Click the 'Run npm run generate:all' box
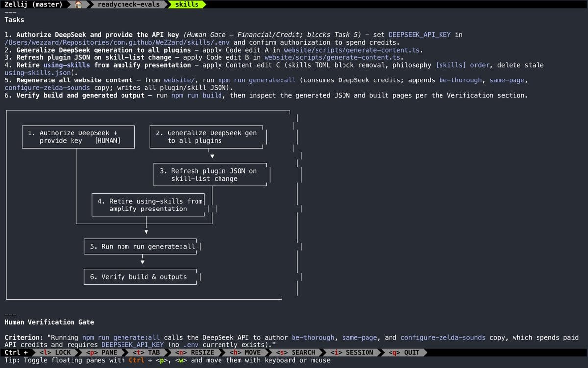This screenshot has height=368, width=588. click(141, 246)
